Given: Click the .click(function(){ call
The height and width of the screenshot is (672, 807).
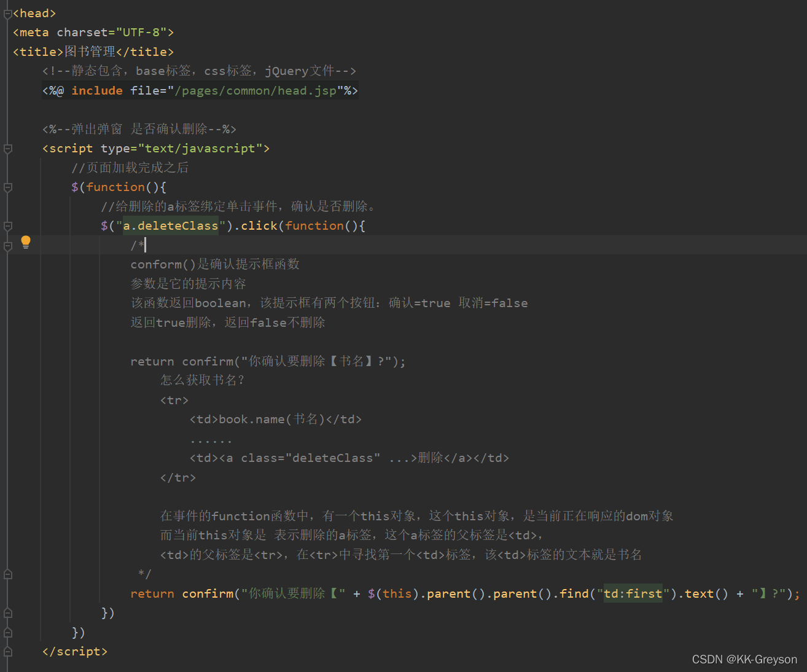Looking at the screenshot, I should tap(299, 226).
